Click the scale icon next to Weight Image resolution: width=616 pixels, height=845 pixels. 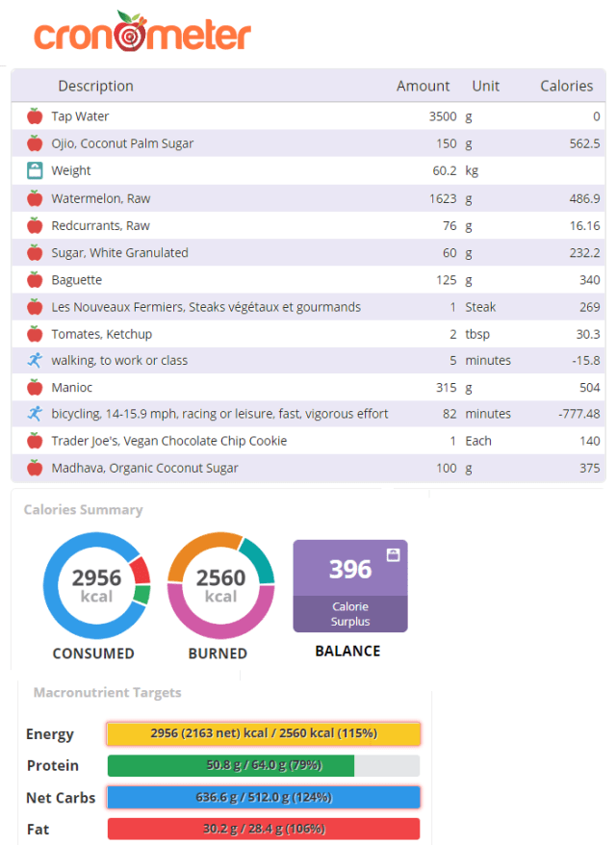35,170
